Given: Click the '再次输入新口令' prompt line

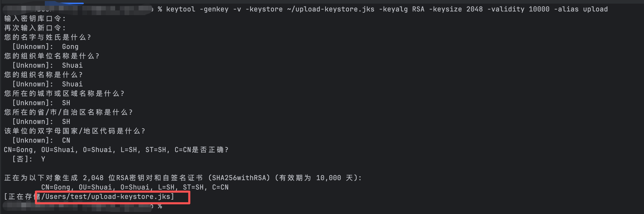Looking at the screenshot, I should [x=35, y=28].
